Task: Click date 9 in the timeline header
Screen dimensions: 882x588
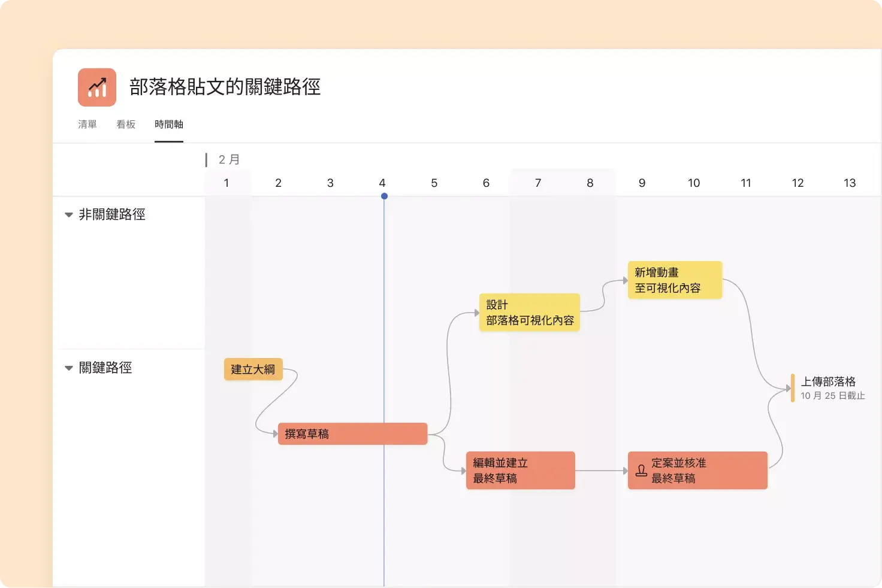Action: click(x=642, y=183)
